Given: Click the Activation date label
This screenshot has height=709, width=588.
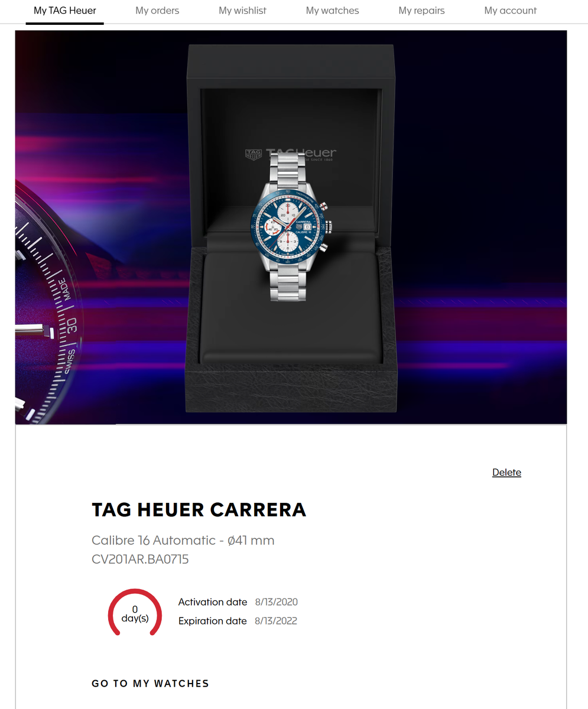Looking at the screenshot, I should click(213, 602).
